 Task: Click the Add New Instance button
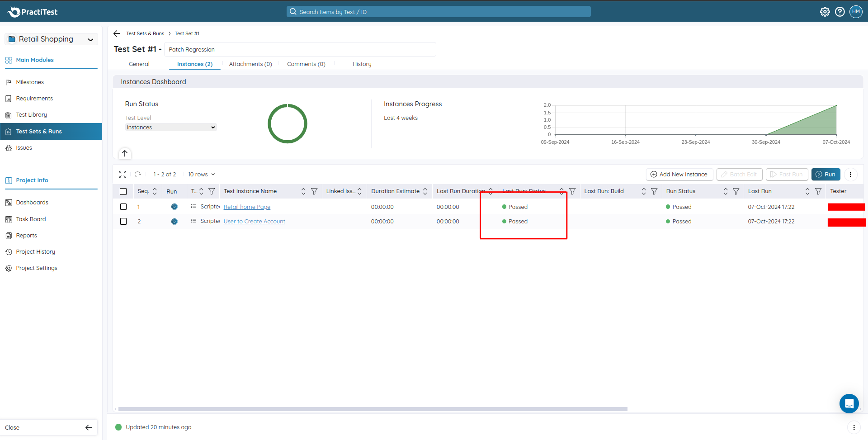pyautogui.click(x=679, y=174)
